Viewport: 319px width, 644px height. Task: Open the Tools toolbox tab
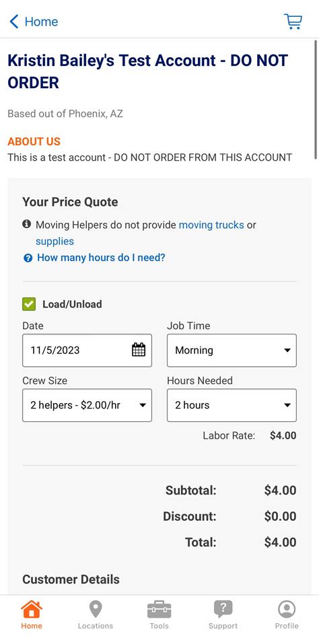coord(159,615)
